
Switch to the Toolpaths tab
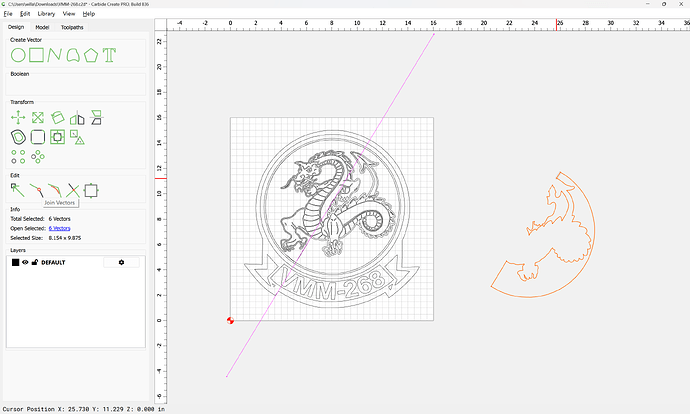pos(73,27)
